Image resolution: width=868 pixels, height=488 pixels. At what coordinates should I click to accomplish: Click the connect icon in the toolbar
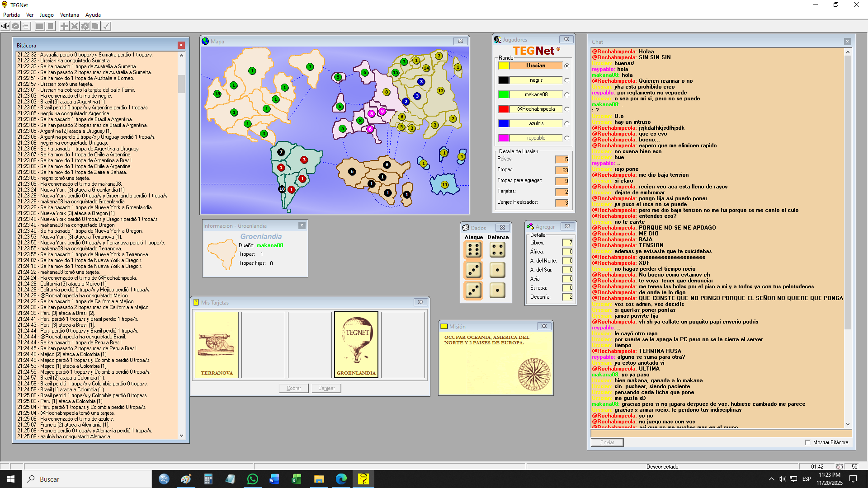tap(5, 26)
